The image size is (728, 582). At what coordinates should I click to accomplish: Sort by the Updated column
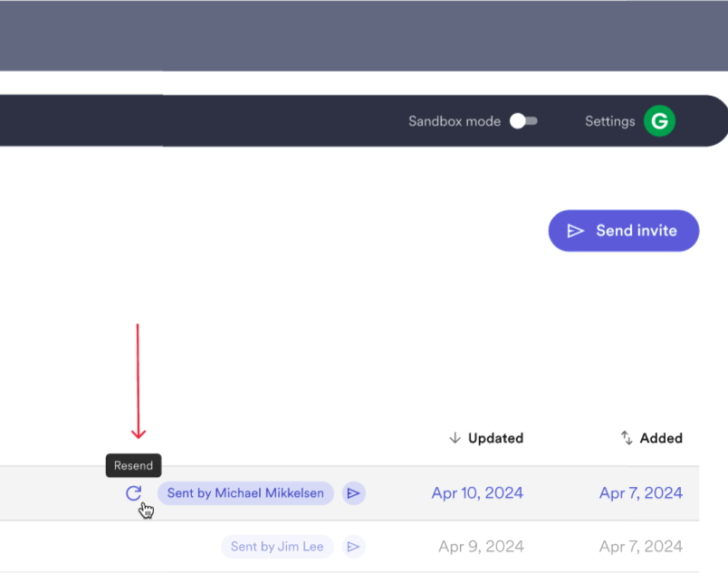[486, 438]
